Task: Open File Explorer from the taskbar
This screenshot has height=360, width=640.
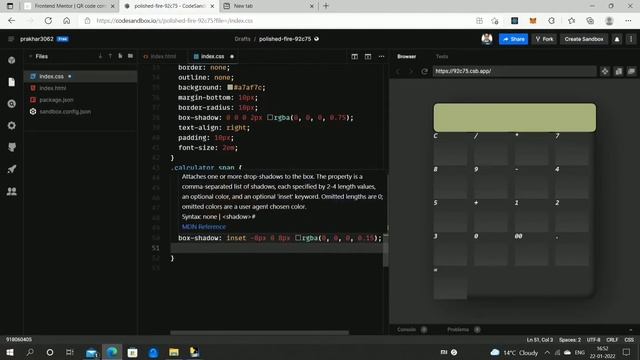Action: pyautogui.click(x=174, y=352)
